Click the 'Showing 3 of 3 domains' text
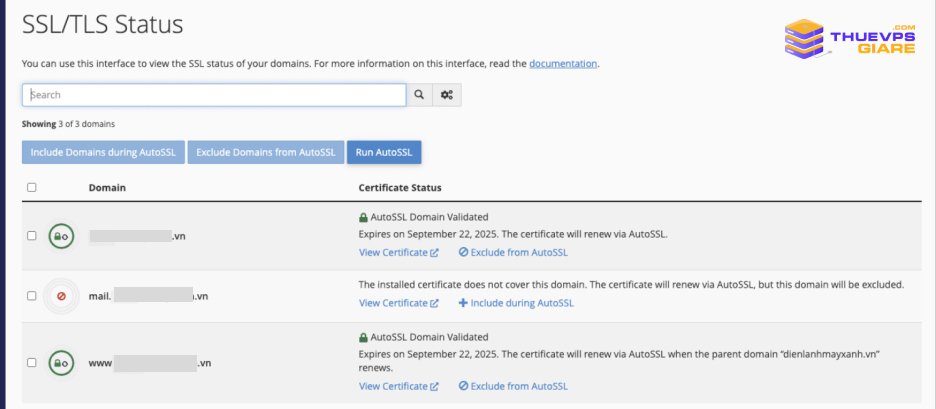The image size is (936, 409). click(x=69, y=124)
